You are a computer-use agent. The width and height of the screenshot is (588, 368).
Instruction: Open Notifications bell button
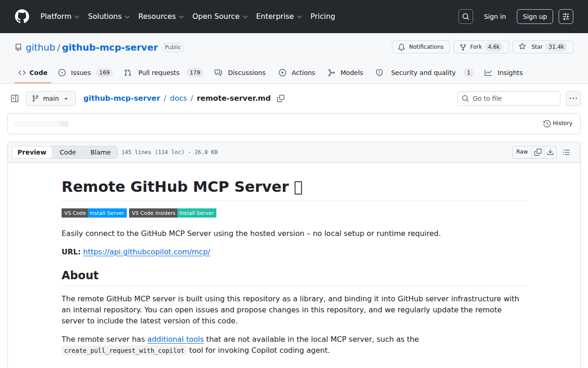pyautogui.click(x=421, y=47)
